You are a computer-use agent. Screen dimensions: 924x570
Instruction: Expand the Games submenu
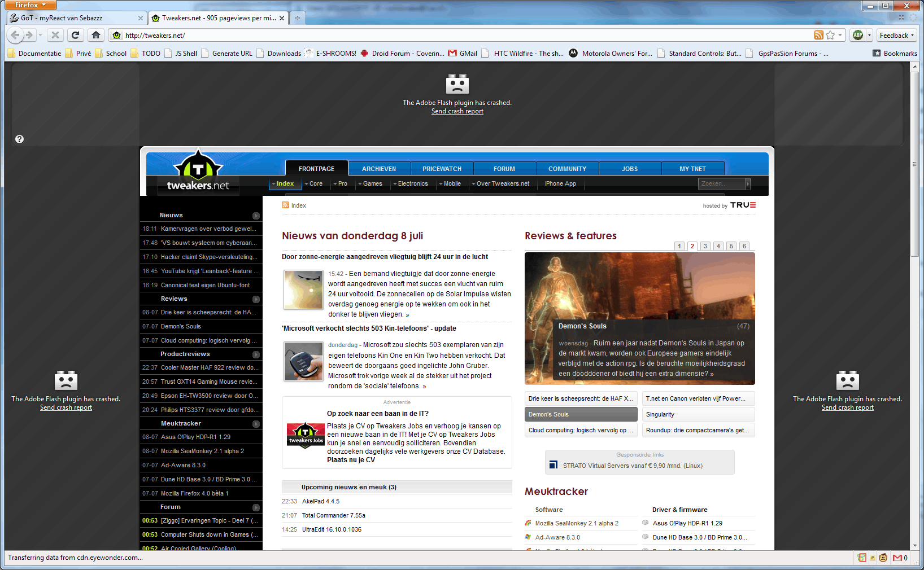(x=370, y=183)
